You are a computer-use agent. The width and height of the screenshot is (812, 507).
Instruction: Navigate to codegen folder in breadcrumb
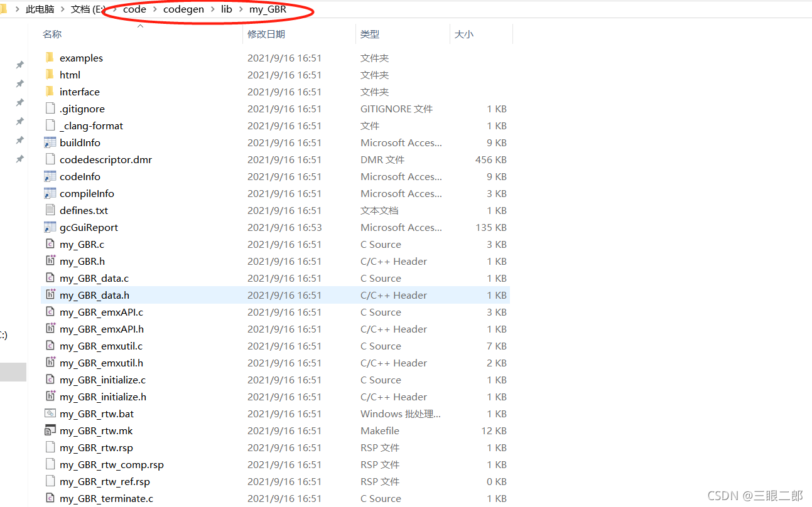(x=183, y=9)
